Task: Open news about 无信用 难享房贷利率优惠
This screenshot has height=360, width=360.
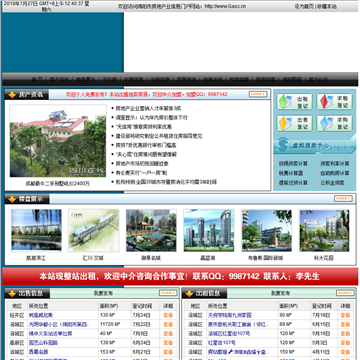Action: [x=144, y=127]
